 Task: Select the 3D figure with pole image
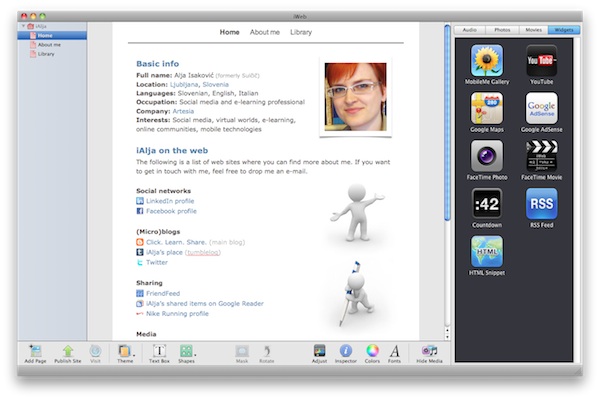(x=355, y=294)
